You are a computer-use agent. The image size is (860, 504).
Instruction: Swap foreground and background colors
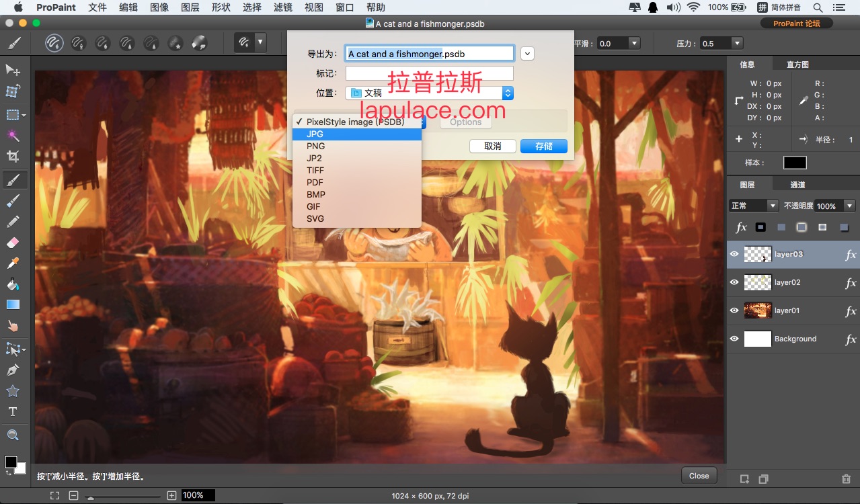pos(9,473)
